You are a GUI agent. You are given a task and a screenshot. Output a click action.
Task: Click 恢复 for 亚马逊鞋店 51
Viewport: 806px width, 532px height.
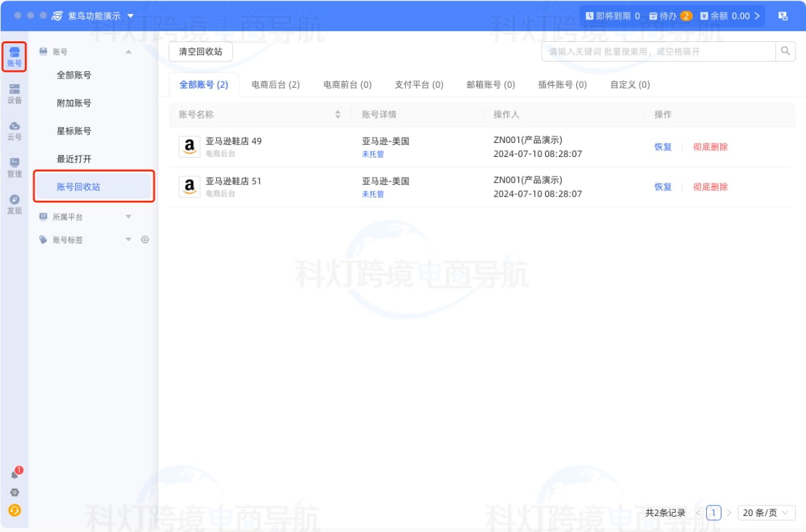[x=662, y=187]
